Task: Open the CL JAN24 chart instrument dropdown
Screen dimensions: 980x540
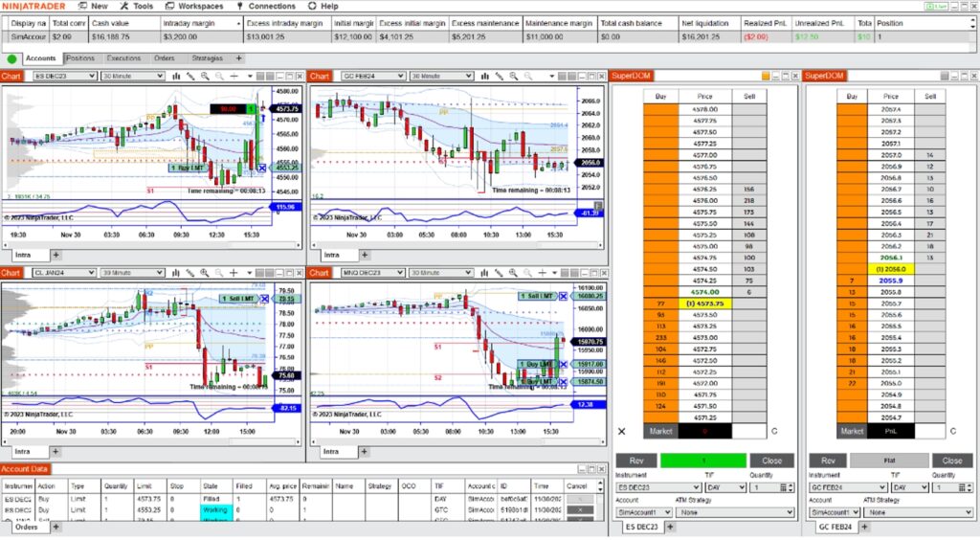Action: 65,273
